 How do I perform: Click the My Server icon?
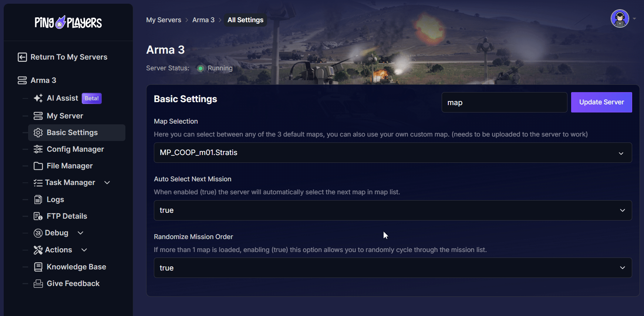pyautogui.click(x=38, y=116)
